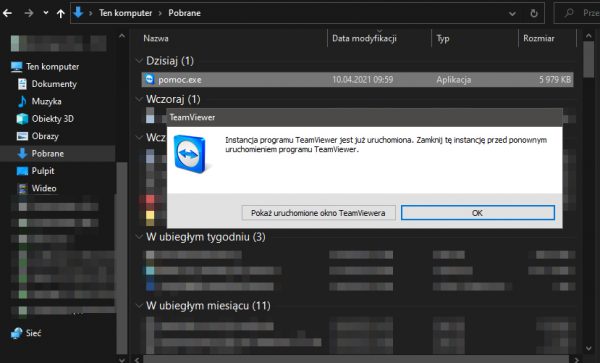Viewport: 600px width, 363px height.
Task: Collapse 'W ubiegłym miesiącu (11)' group
Action: pyautogui.click(x=139, y=306)
